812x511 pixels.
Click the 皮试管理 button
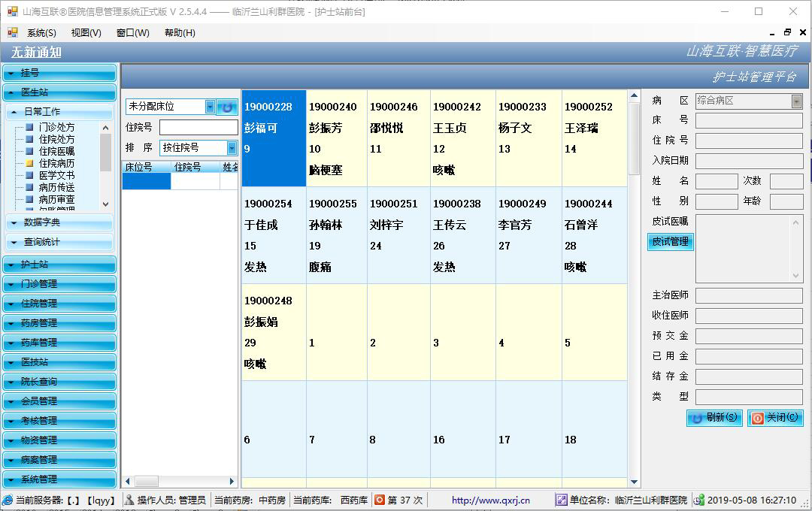pos(671,242)
